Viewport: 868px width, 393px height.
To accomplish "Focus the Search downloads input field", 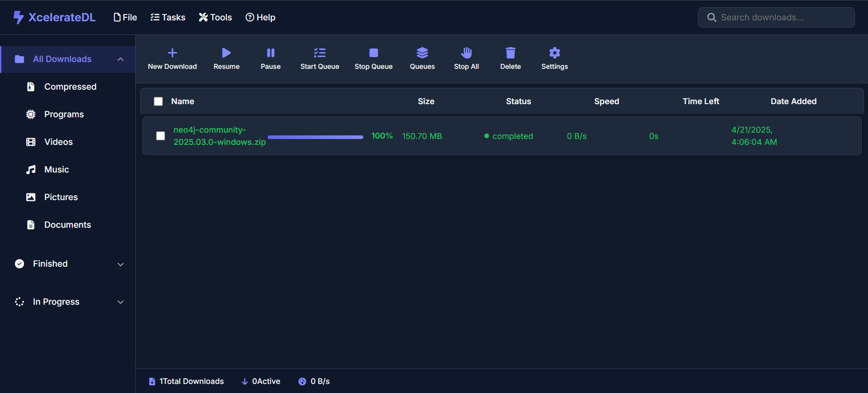I will click(x=783, y=17).
